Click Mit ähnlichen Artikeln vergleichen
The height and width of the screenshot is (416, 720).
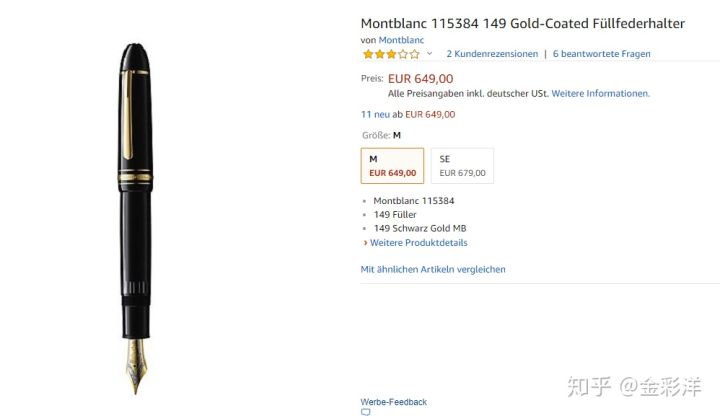click(433, 269)
